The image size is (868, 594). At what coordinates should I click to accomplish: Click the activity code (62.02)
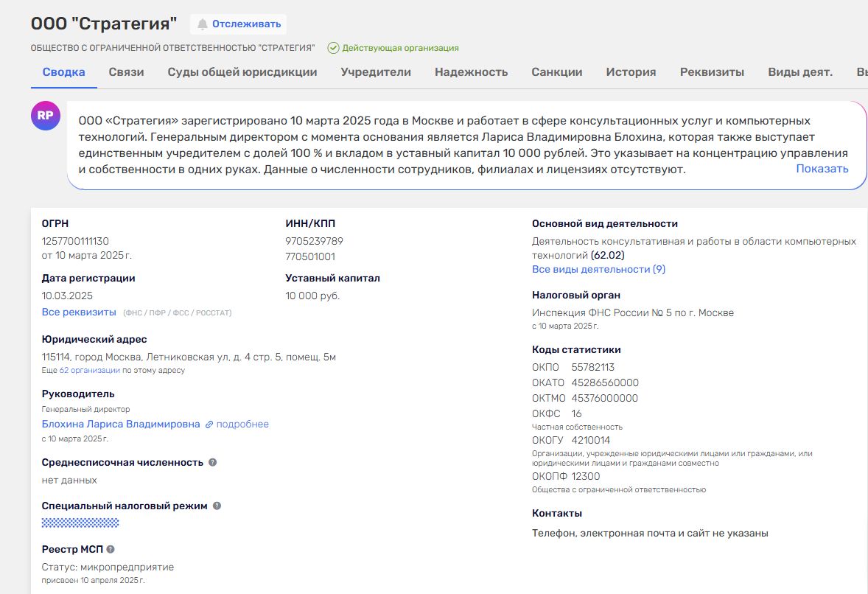[x=607, y=256]
